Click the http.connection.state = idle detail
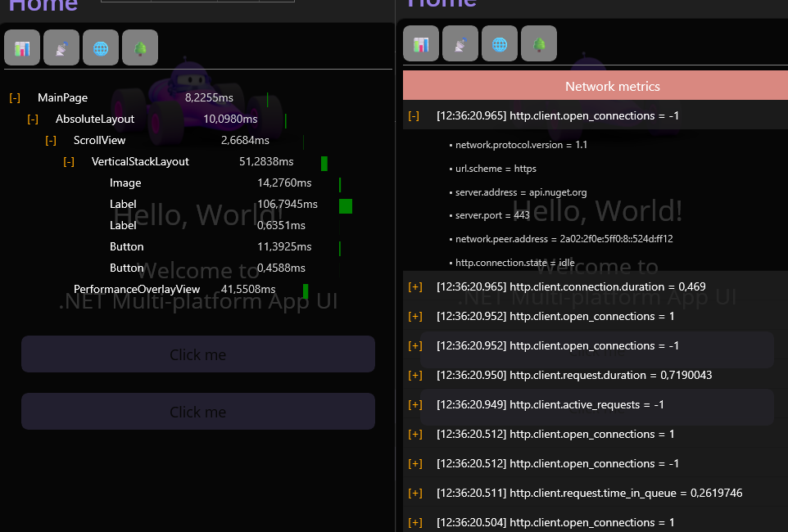 [x=512, y=263]
